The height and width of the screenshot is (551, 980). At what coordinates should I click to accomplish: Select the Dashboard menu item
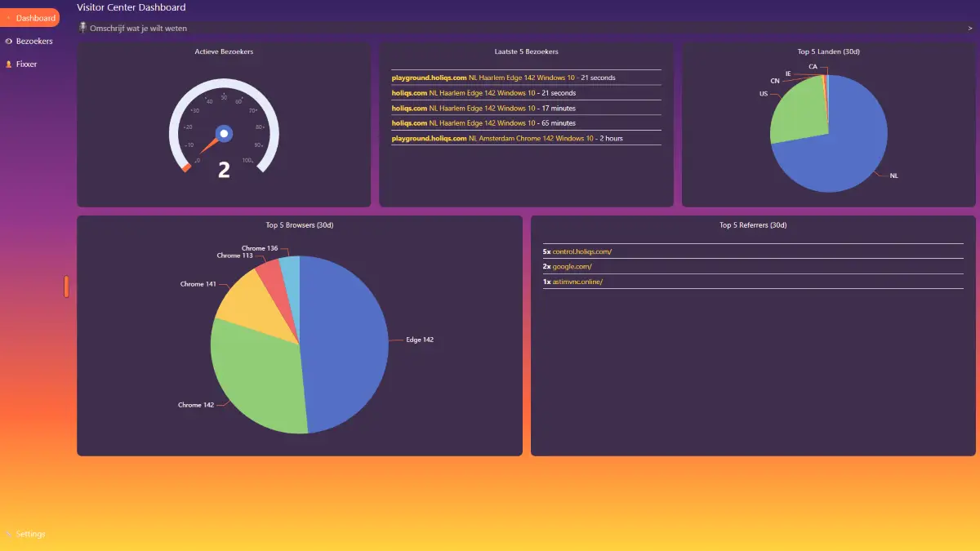[31, 17]
